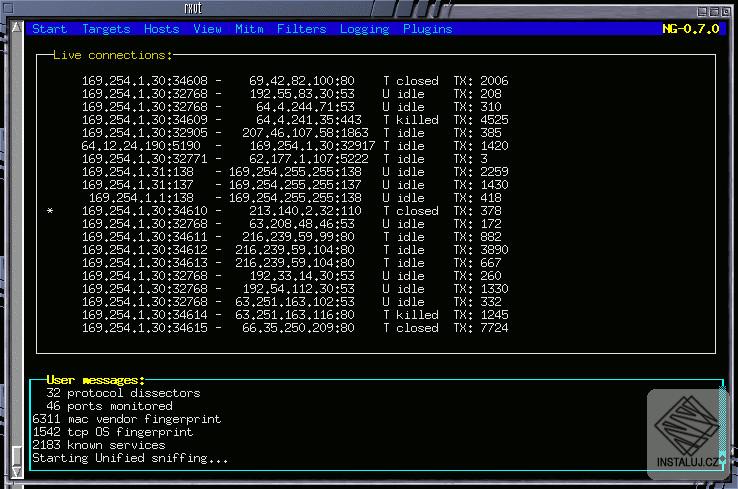738x489 pixels.
Task: Click the terminal scrollbar thumb
Action: click(17, 456)
